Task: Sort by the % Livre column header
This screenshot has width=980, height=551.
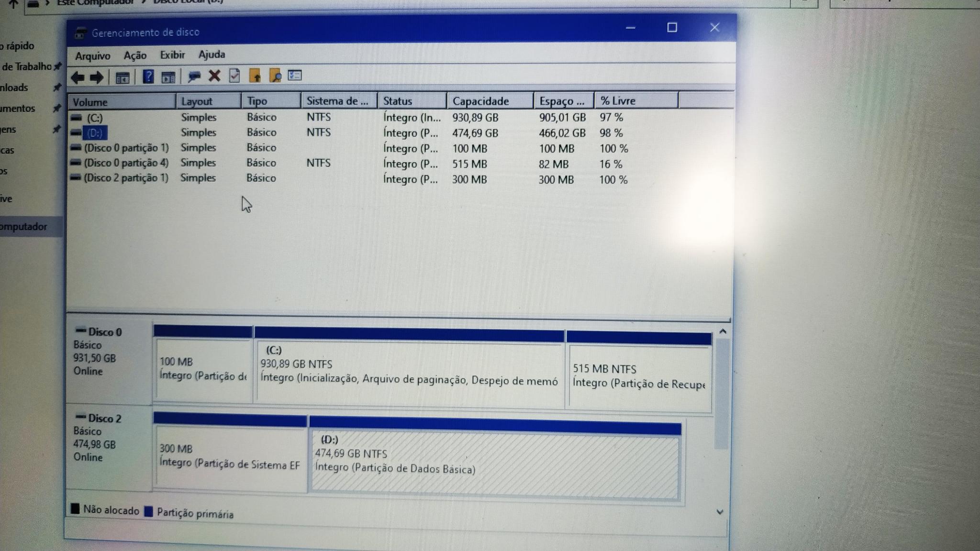Action: point(636,100)
